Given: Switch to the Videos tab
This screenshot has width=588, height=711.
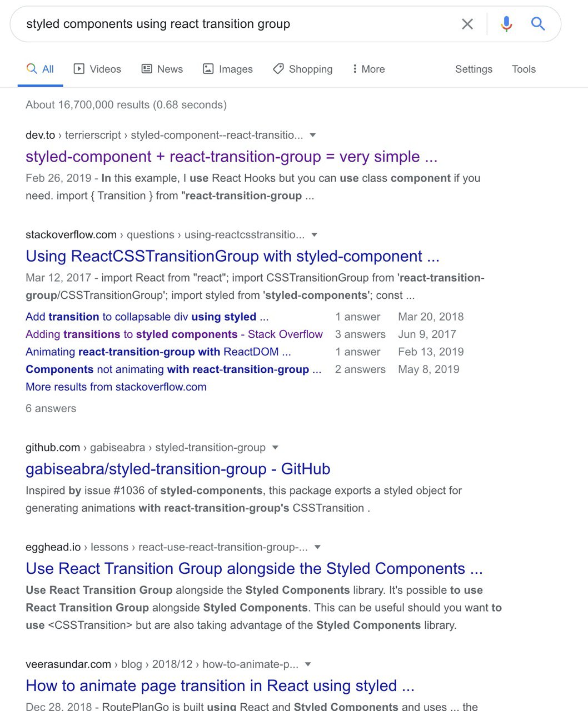Looking at the screenshot, I should point(97,69).
